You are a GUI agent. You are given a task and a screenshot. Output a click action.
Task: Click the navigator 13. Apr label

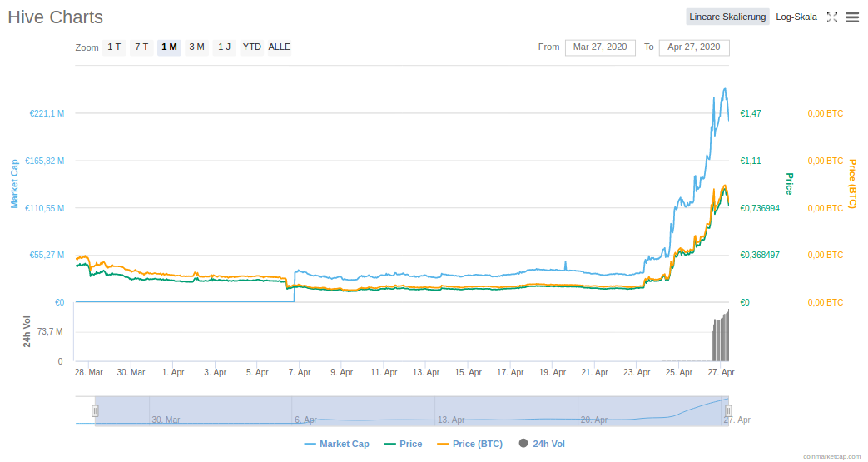pyautogui.click(x=451, y=420)
